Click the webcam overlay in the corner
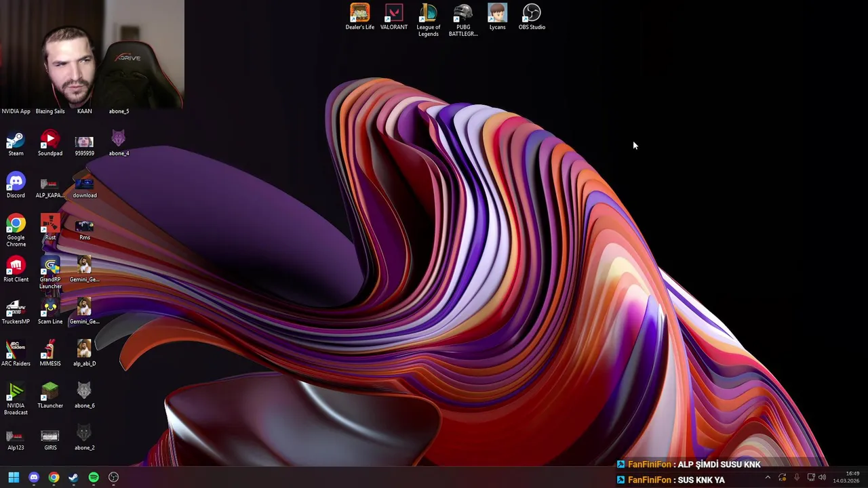Screen dimensions: 868x488 [92, 54]
